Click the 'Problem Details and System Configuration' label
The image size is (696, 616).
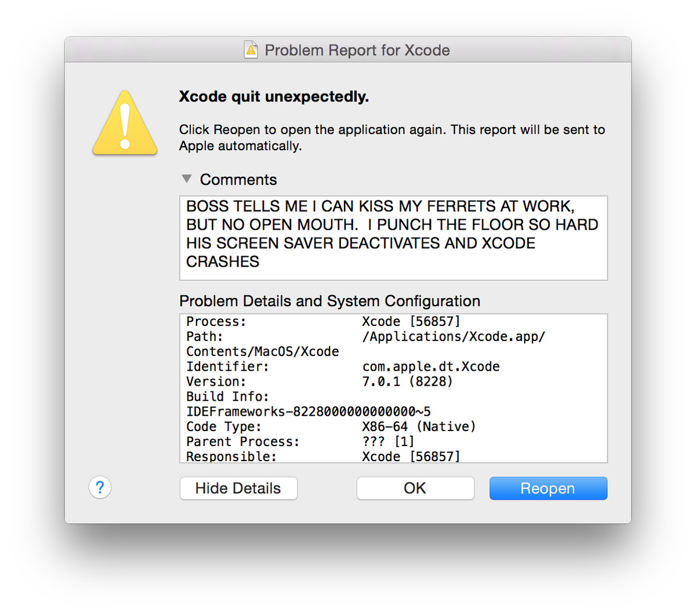(329, 301)
